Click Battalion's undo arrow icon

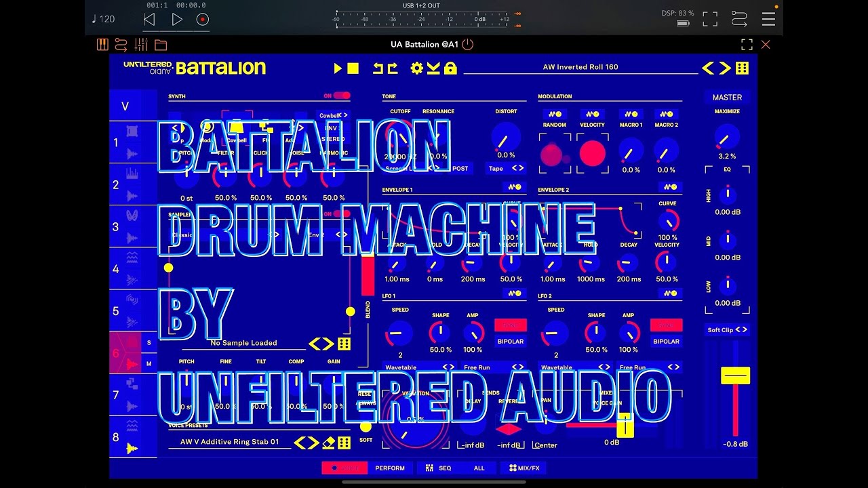pyautogui.click(x=377, y=68)
